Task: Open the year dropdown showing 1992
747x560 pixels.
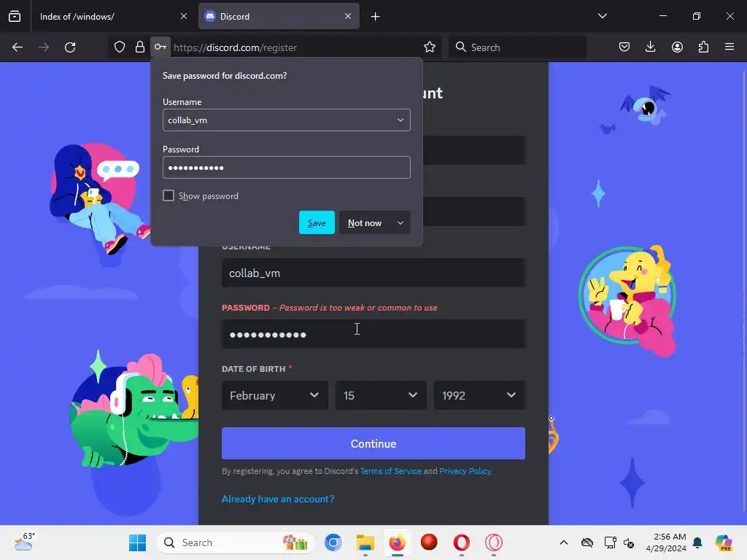Action: point(479,395)
